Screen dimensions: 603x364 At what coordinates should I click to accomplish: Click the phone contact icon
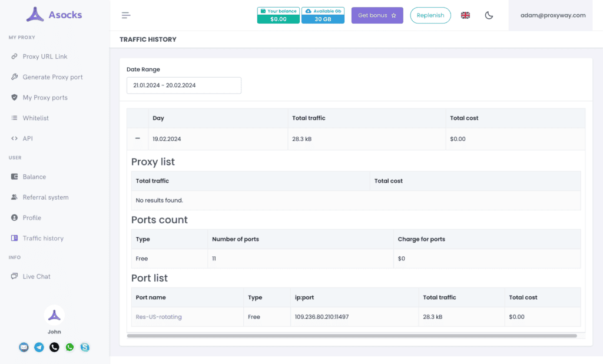click(54, 348)
